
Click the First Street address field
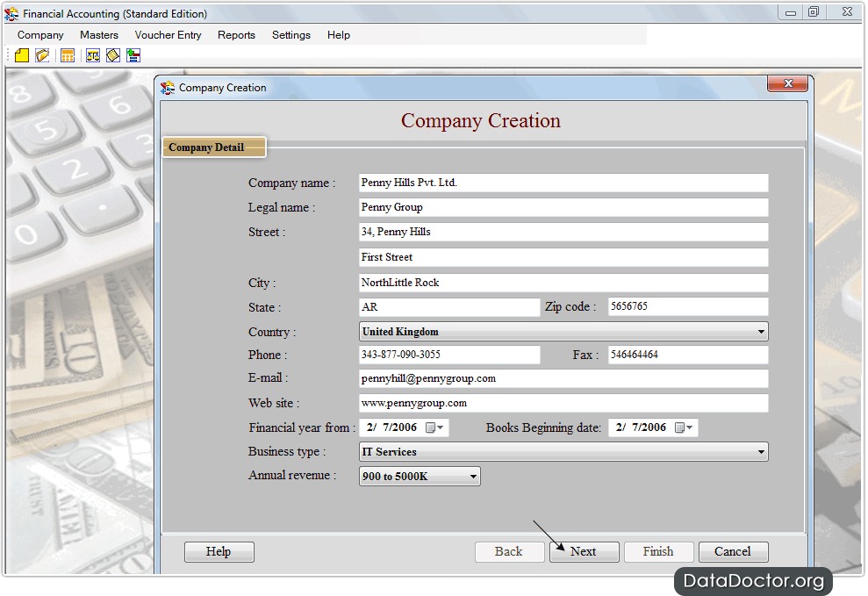tap(563, 257)
